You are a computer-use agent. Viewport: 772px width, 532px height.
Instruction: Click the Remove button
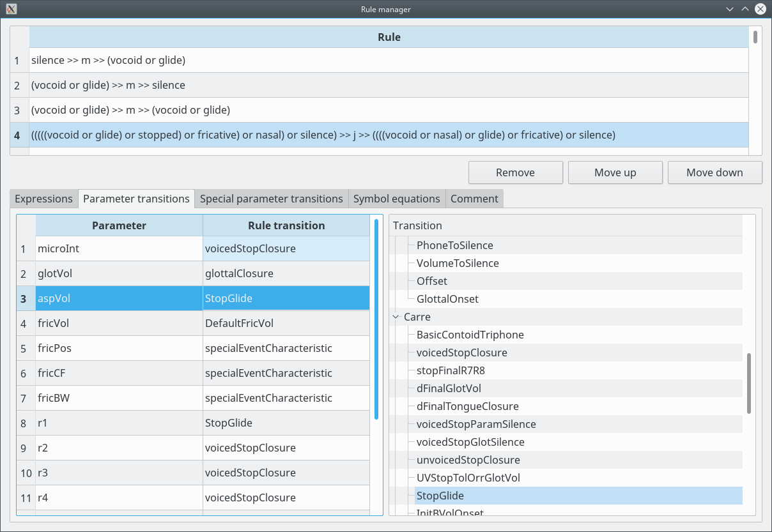(516, 172)
